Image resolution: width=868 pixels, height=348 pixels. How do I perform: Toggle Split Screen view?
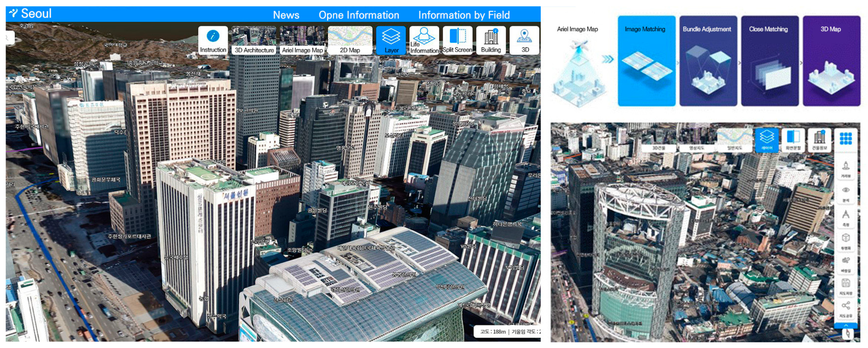tap(457, 36)
